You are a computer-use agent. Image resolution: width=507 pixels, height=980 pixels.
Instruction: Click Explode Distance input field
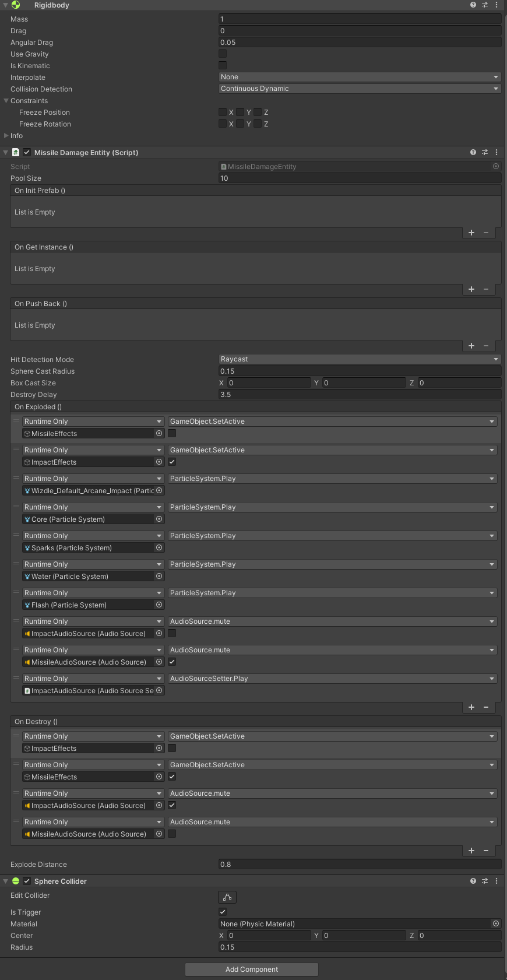(x=360, y=864)
